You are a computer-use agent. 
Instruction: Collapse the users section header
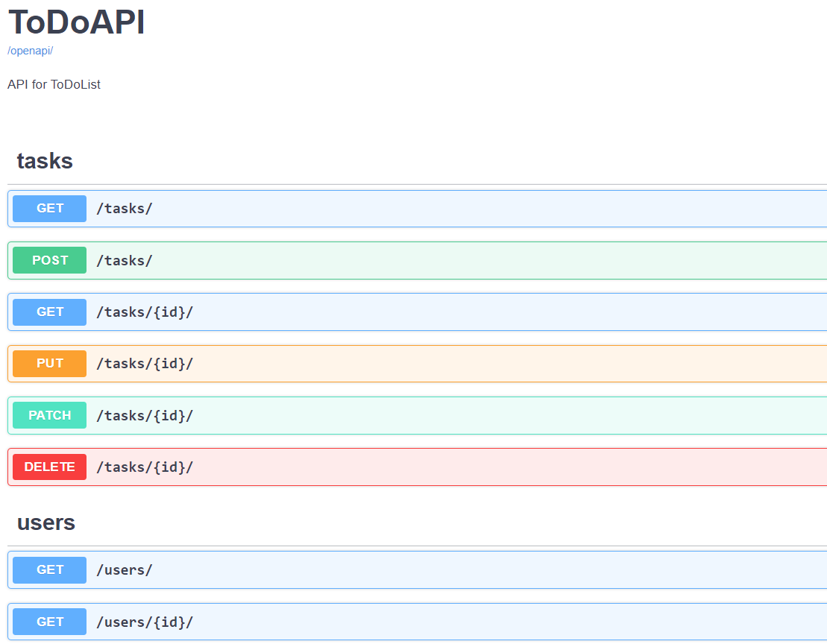(x=45, y=523)
